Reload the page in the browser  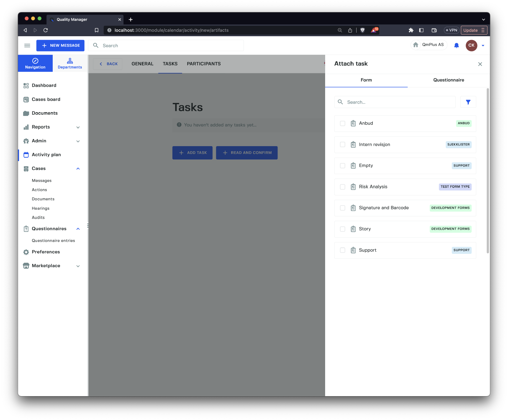click(x=46, y=30)
